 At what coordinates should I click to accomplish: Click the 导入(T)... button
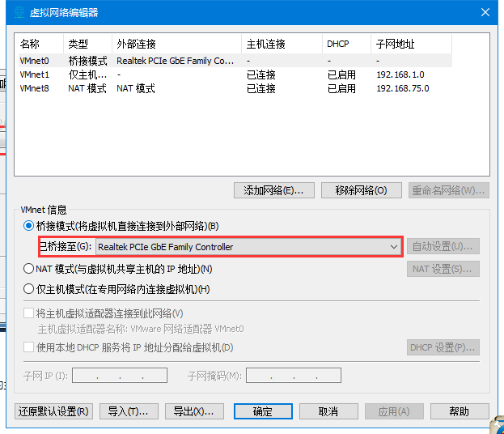coord(129,411)
